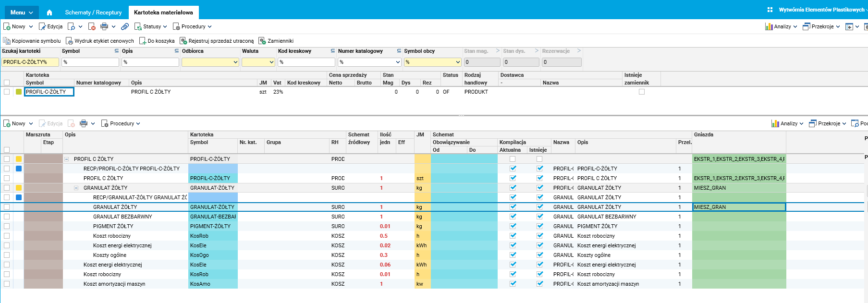Open the Menu button
This screenshot has height=303, width=868.
22,12
